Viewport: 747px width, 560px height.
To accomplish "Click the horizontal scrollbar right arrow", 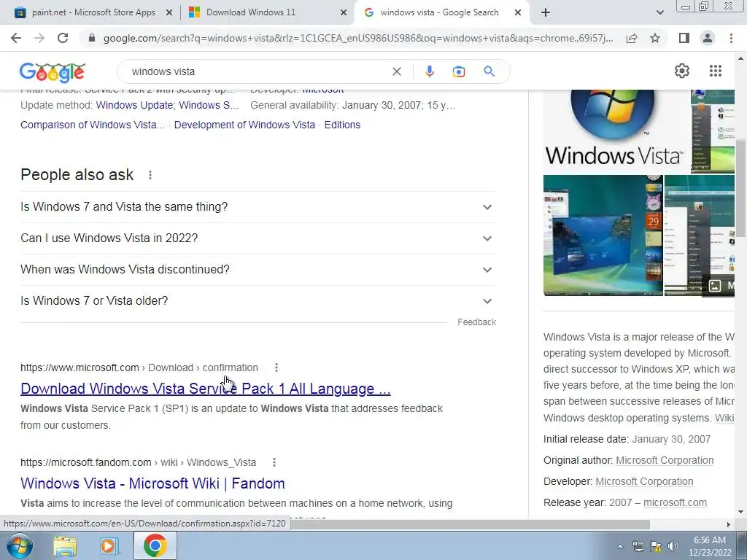I will pyautogui.click(x=728, y=524).
